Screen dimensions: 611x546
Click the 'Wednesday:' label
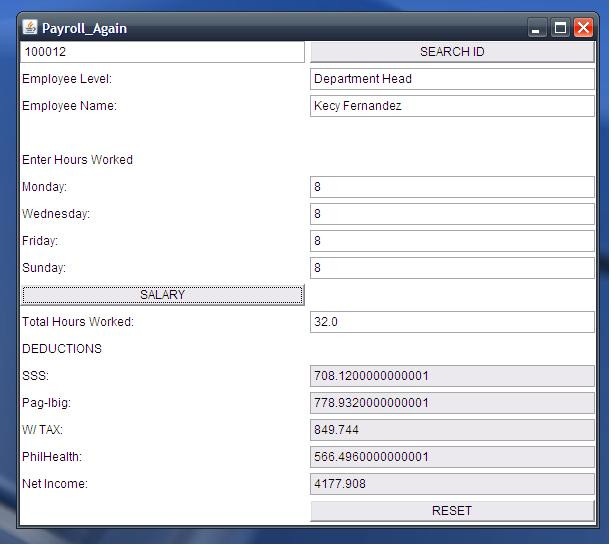pyautogui.click(x=56, y=214)
